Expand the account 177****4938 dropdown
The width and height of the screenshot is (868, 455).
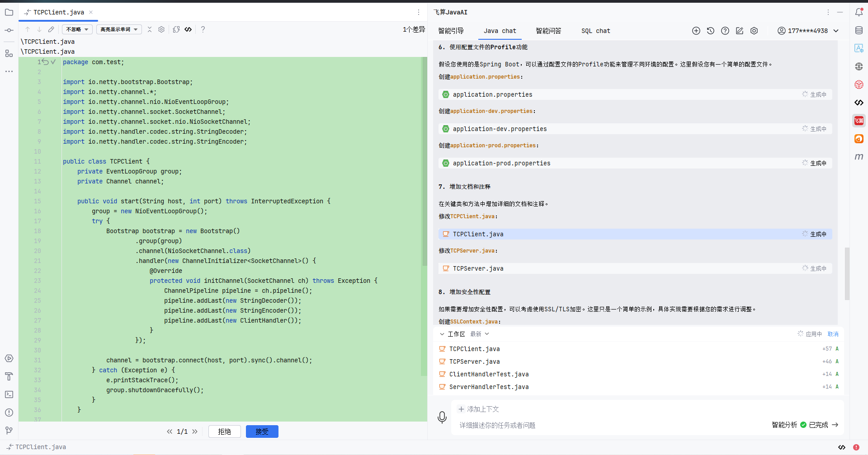click(x=836, y=31)
